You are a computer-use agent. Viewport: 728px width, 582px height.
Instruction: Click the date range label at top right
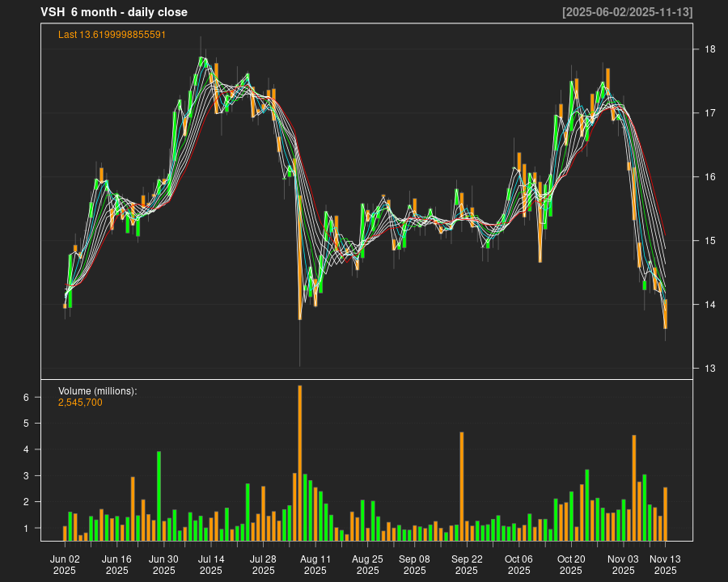628,12
